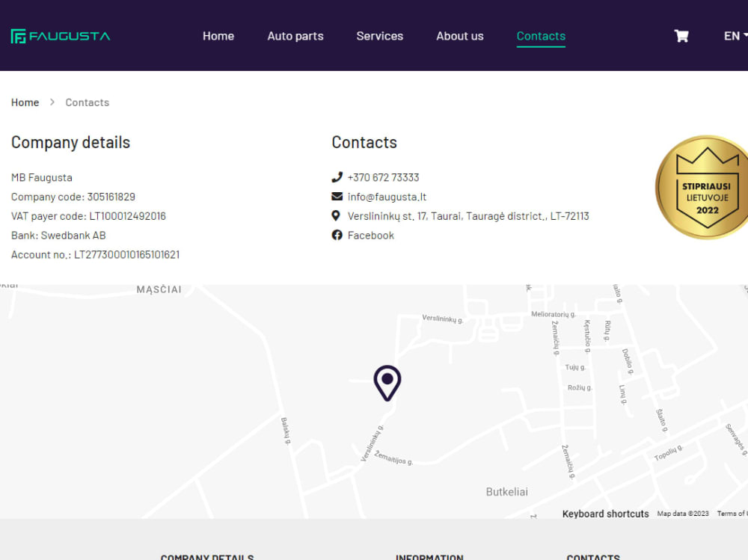748x560 pixels.
Task: Click Tujų g. street label on map
Action: [574, 367]
